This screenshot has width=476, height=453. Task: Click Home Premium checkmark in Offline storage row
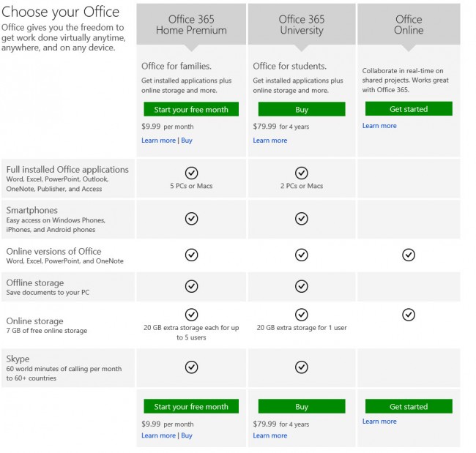192,286
